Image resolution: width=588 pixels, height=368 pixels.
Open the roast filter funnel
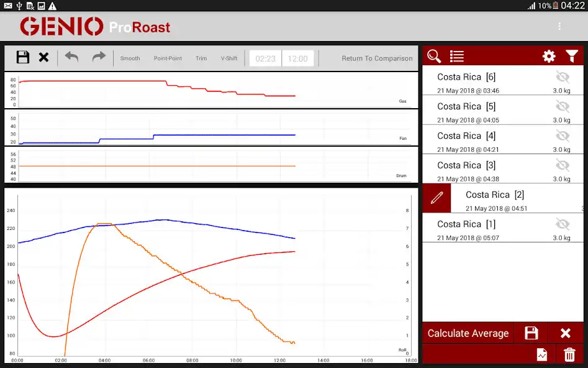click(x=572, y=57)
